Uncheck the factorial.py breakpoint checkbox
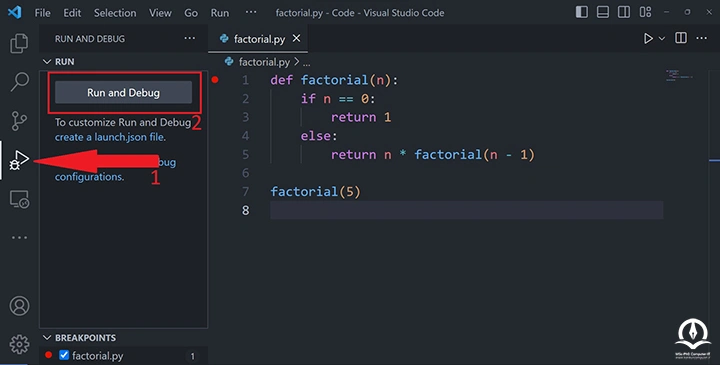 click(64, 355)
